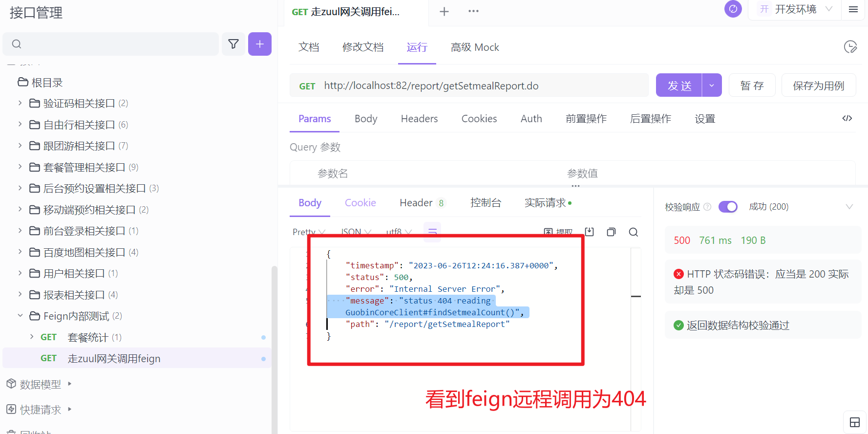Click the folder icon of 用户相关接口
The height and width of the screenshot is (434, 868).
pyautogui.click(x=35, y=273)
